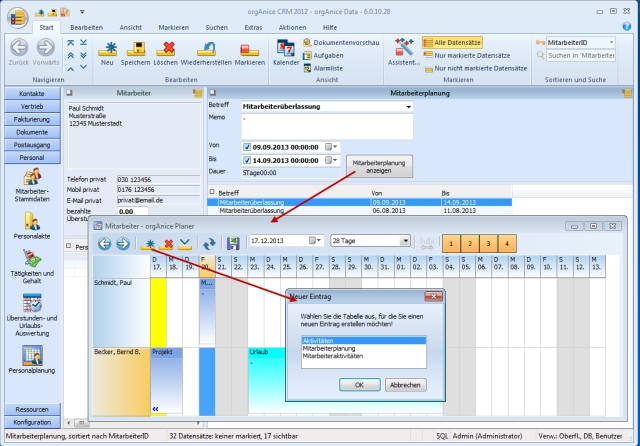Open the Vertrieb navigation section
Image resolution: width=640 pixels, height=446 pixels.
pyautogui.click(x=32, y=107)
